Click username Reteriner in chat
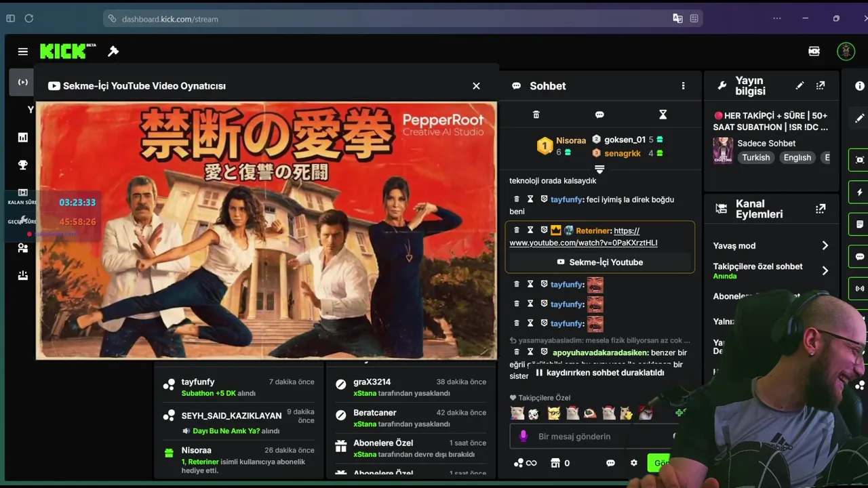This screenshot has width=868, height=488. coord(593,230)
